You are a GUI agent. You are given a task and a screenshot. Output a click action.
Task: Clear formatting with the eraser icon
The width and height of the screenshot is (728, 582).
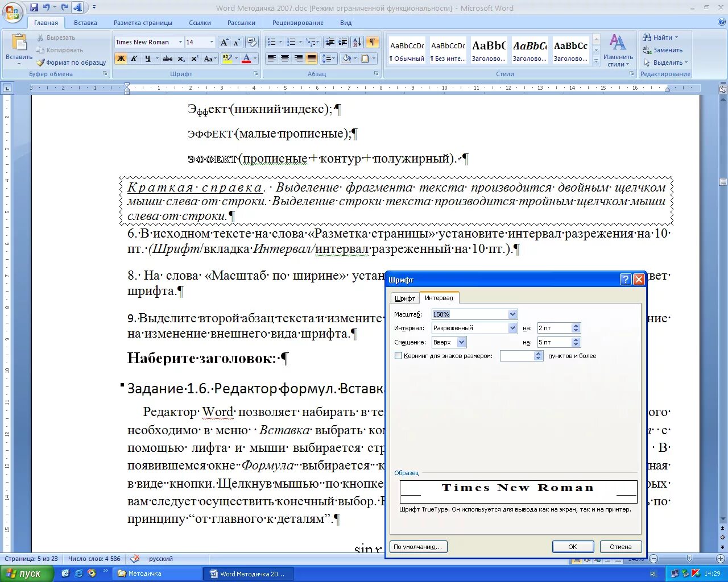252,42
